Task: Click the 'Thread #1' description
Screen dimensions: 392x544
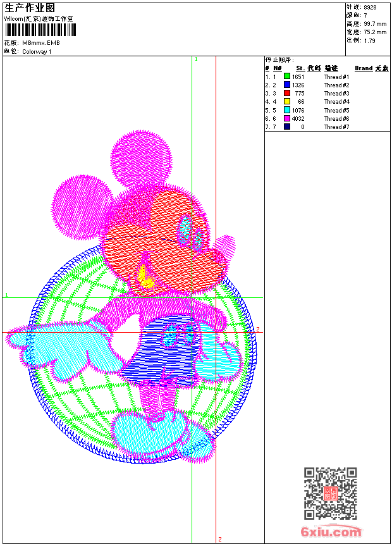Action: click(x=336, y=77)
